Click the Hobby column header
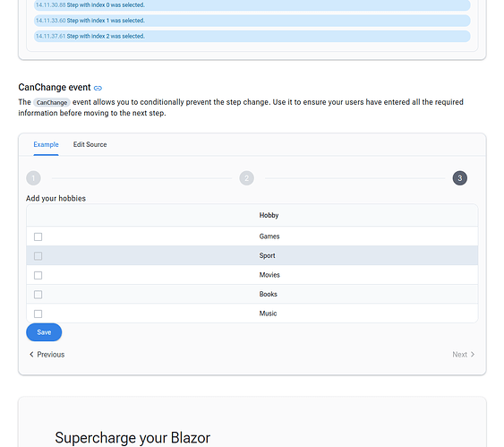 (269, 215)
